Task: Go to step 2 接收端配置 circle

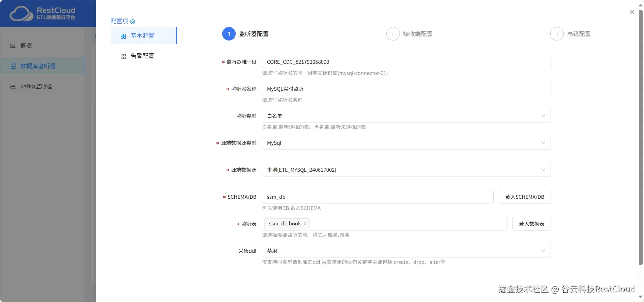Action: click(393, 34)
